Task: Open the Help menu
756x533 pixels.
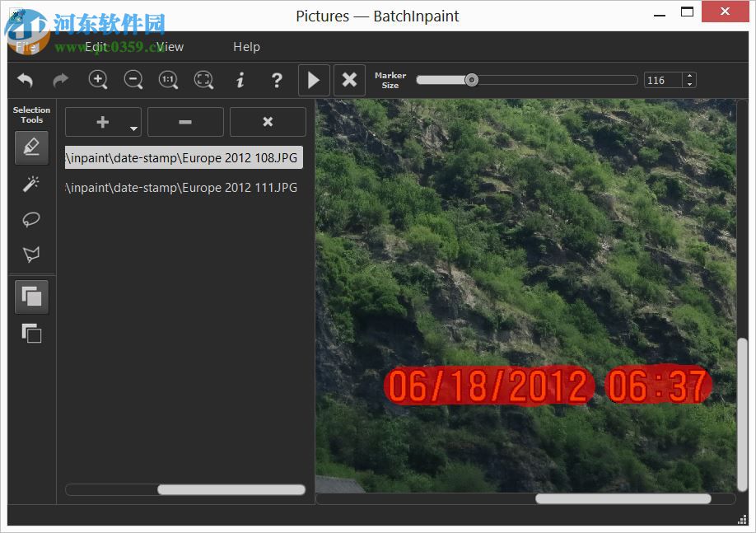Action: (246, 47)
